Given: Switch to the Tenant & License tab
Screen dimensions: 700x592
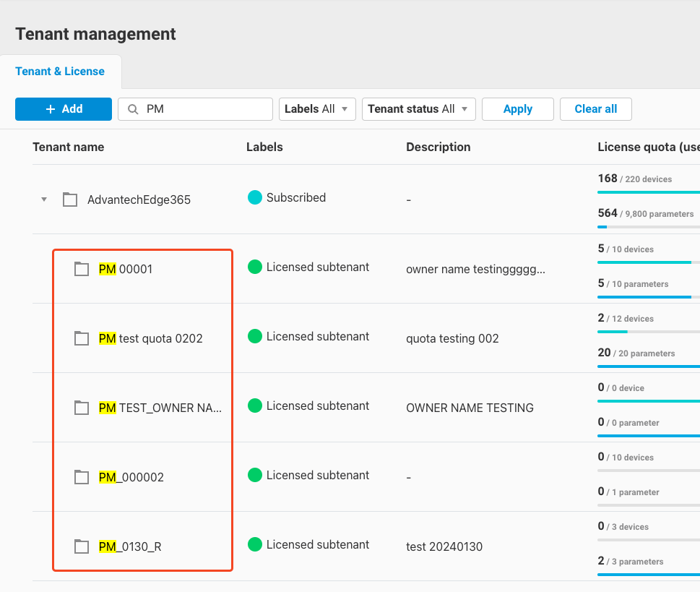Looking at the screenshot, I should coord(60,71).
